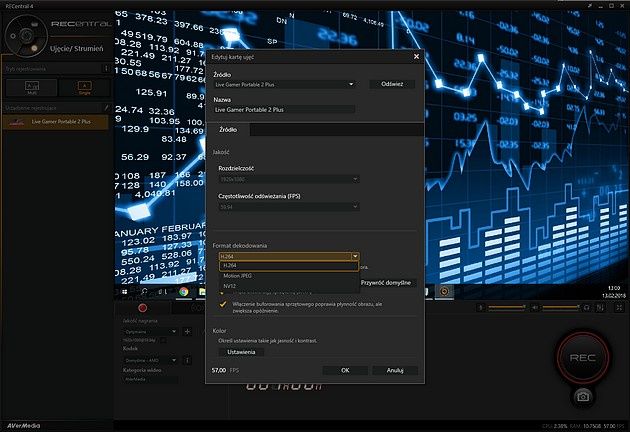
Task: Toggle fullscreen preview icon
Action: [x=620, y=307]
